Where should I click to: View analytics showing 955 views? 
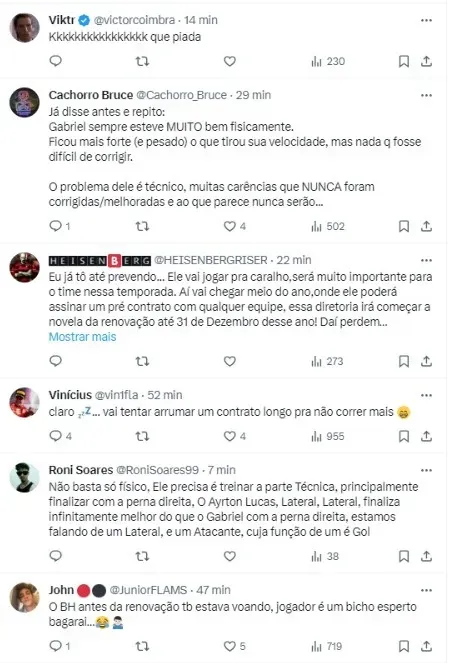click(x=328, y=436)
